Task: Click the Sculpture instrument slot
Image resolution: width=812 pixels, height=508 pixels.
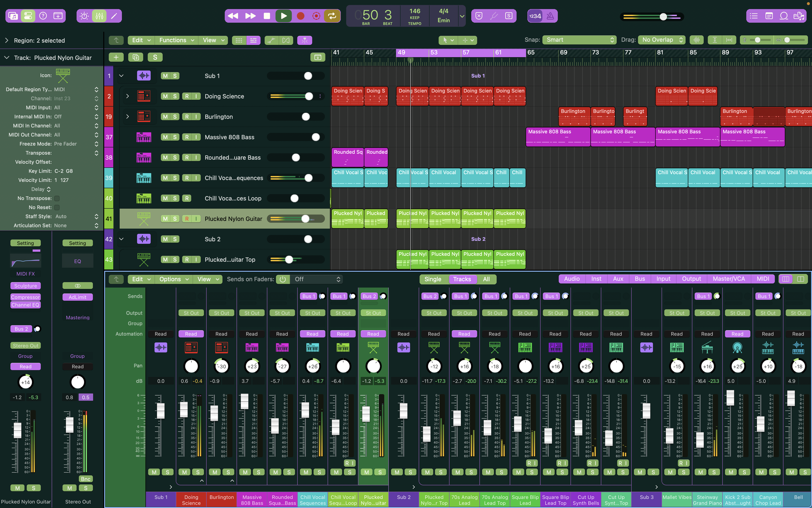Action: 26,286
